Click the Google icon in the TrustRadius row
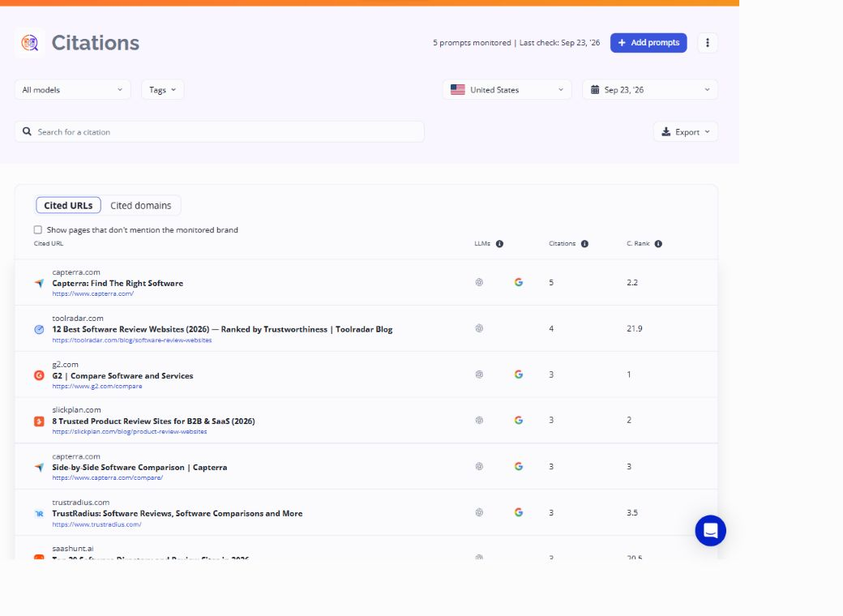This screenshot has height=616, width=843. [518, 513]
